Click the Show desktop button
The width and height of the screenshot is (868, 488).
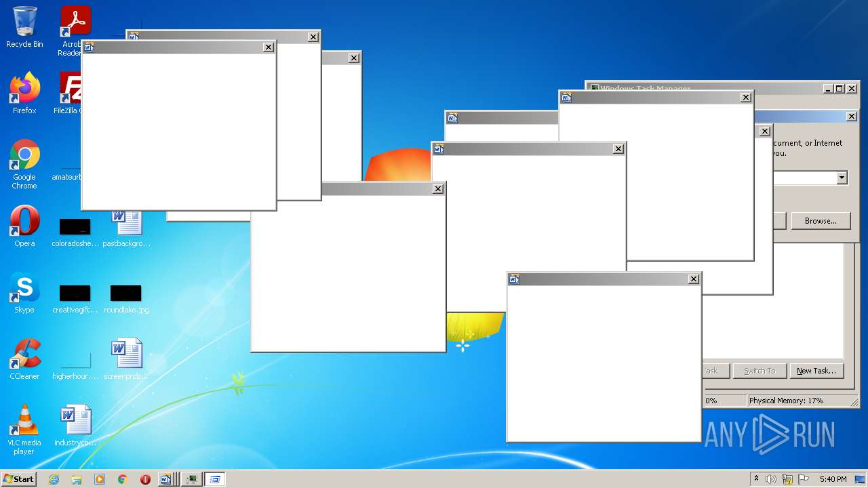860,479
